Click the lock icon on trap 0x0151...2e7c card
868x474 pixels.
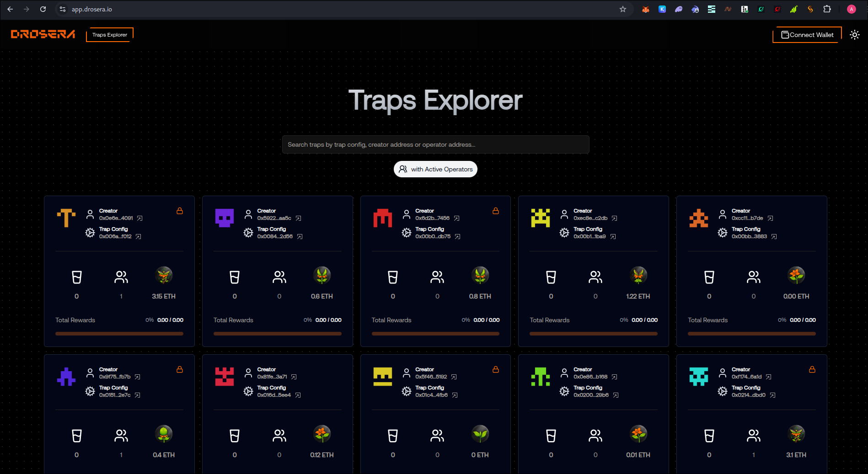pos(180,369)
